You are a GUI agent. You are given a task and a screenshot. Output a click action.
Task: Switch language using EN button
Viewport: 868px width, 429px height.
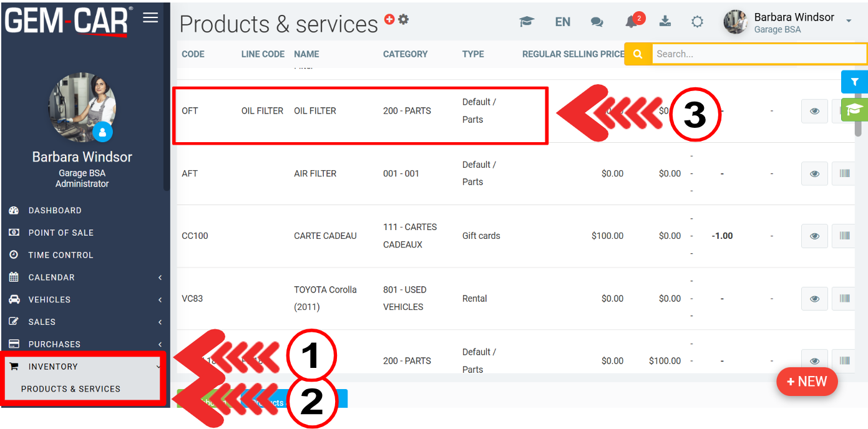tap(562, 22)
